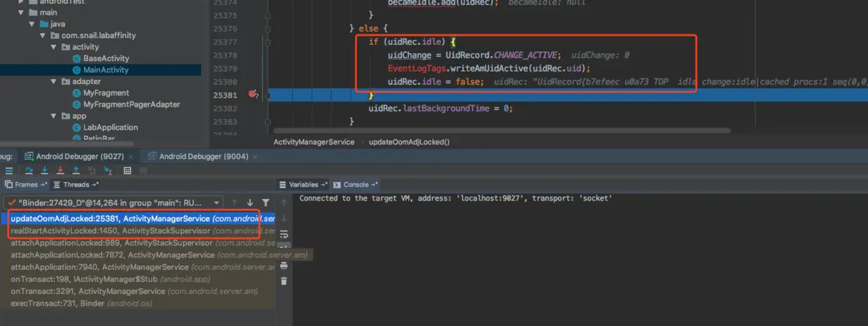This screenshot has width=868, height=326.
Task: Switch to Android Debugger (9027) tab
Action: point(76,156)
